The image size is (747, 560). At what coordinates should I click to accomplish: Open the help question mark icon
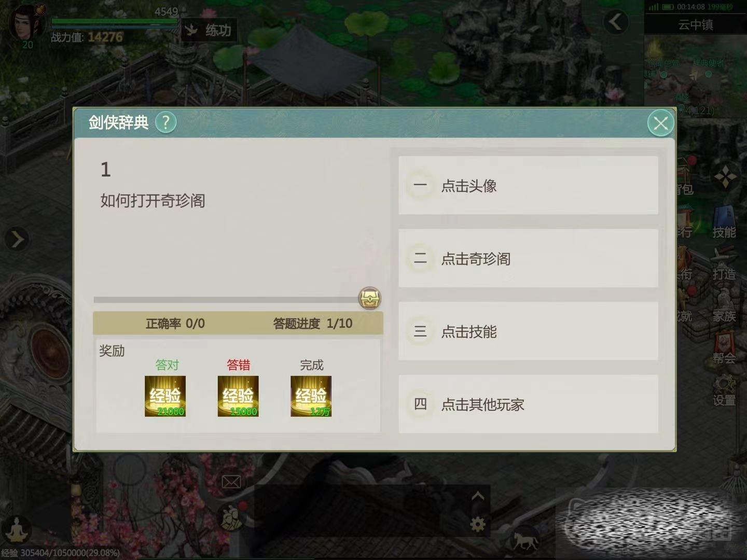[166, 122]
